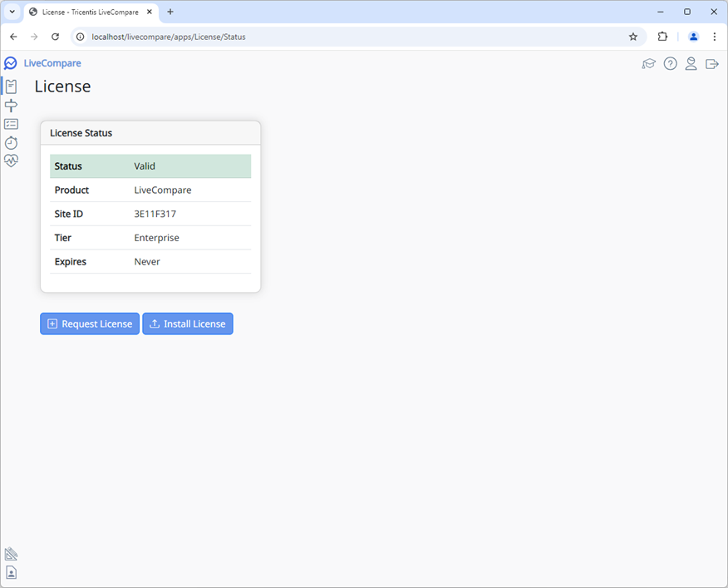Open the stopwatch icon in left sidebar
Screen dimensions: 728x588
[x=11, y=143]
